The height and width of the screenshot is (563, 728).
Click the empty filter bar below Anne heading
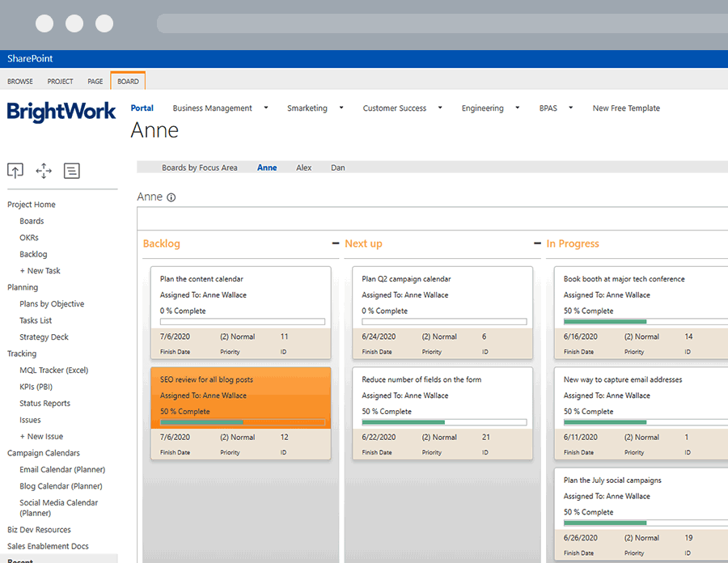[x=432, y=218]
